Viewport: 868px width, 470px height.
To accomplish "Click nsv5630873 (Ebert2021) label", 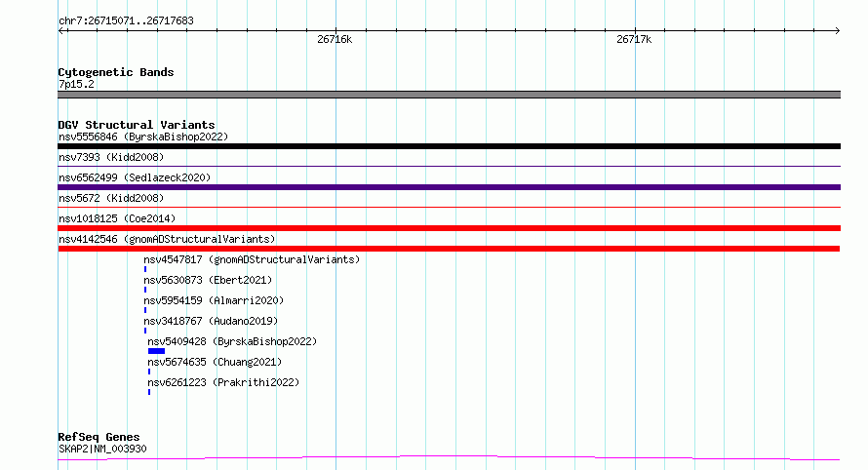I will 208,280.
